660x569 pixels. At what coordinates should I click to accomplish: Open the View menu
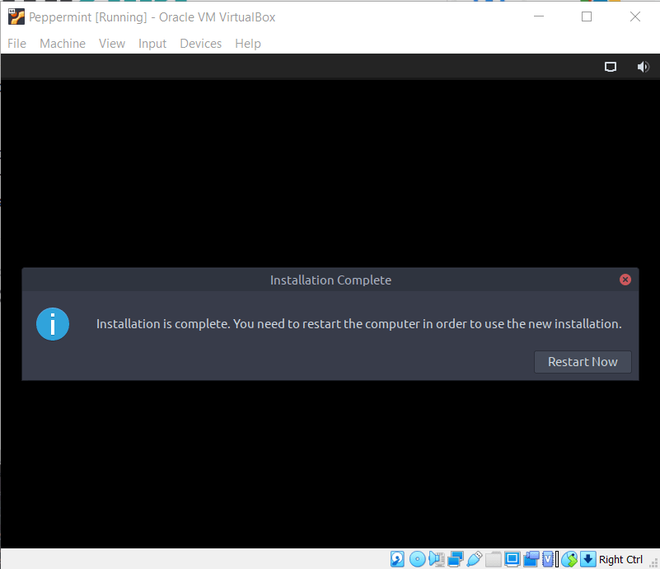112,43
